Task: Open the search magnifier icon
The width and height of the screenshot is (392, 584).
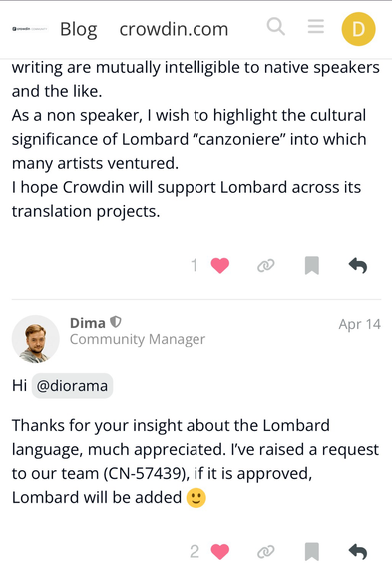Action: click(276, 27)
